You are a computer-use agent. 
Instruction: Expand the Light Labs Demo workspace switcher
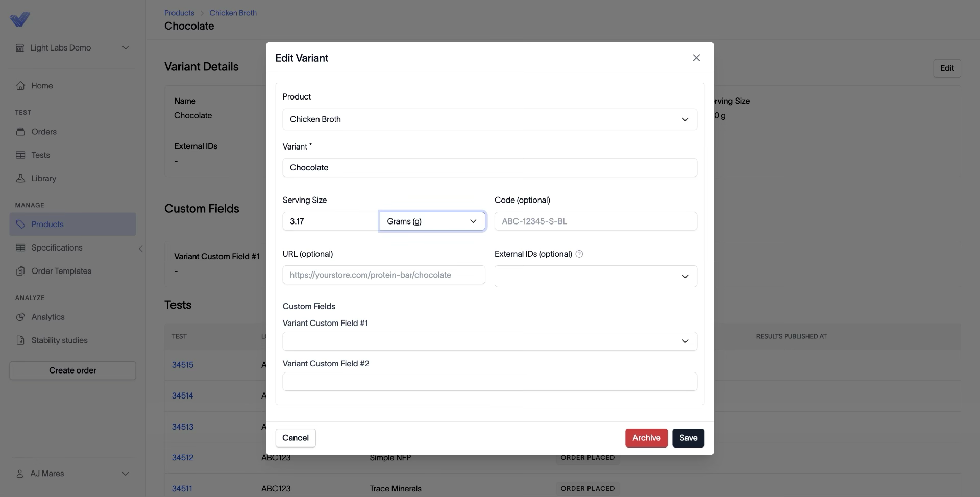pyautogui.click(x=72, y=47)
